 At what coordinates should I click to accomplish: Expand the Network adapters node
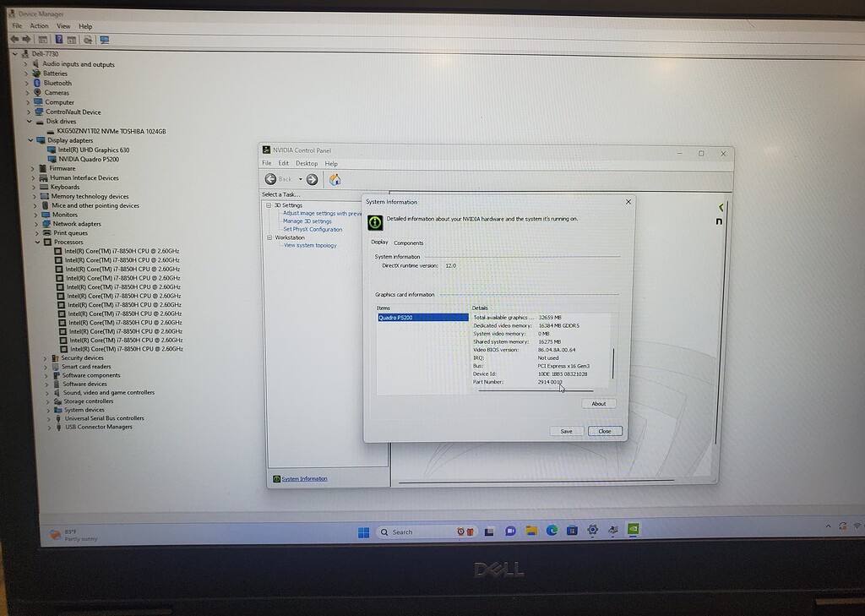(36, 224)
